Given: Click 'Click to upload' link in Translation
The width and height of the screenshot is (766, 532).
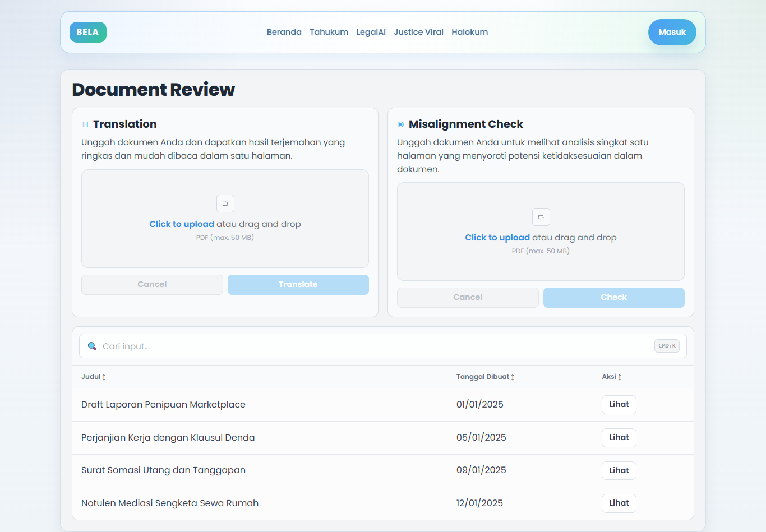Looking at the screenshot, I should (x=182, y=224).
